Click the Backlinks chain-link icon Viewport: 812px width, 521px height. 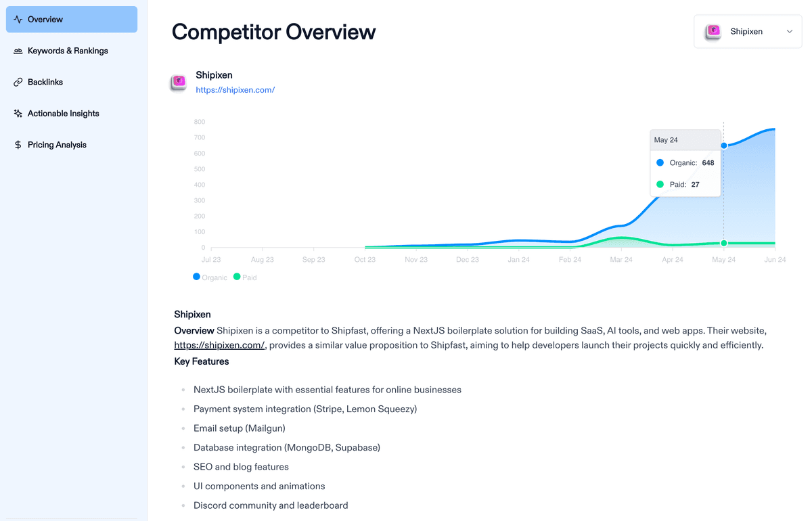pyautogui.click(x=16, y=82)
